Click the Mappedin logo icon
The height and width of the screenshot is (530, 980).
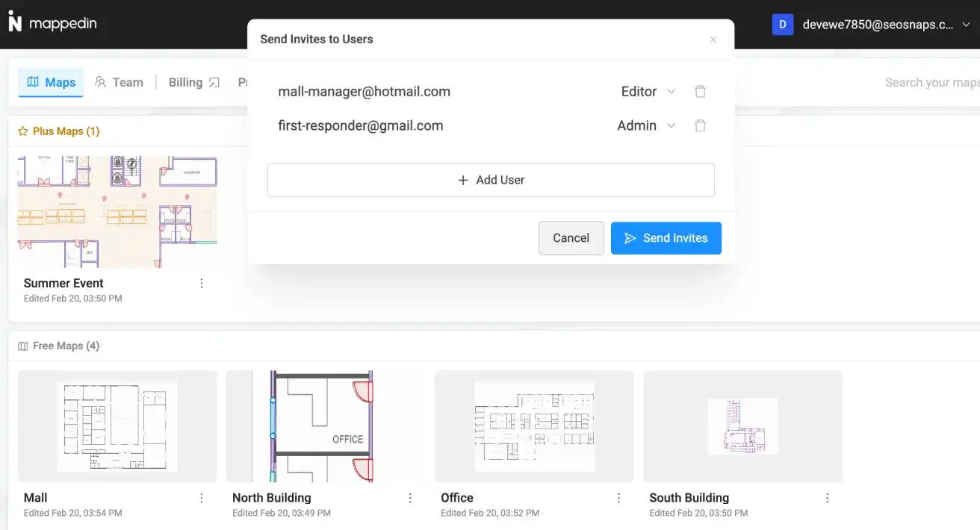tap(15, 22)
